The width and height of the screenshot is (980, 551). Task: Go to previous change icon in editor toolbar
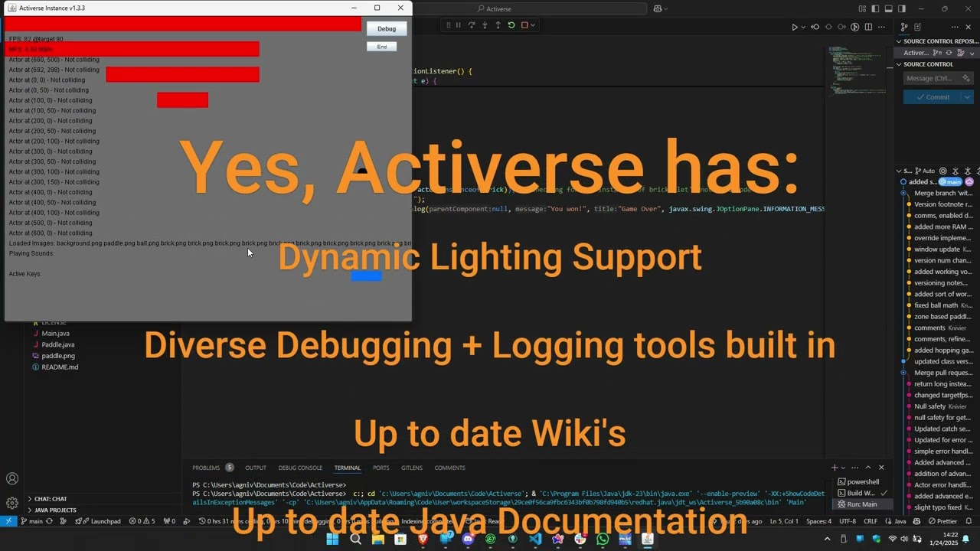815,27
